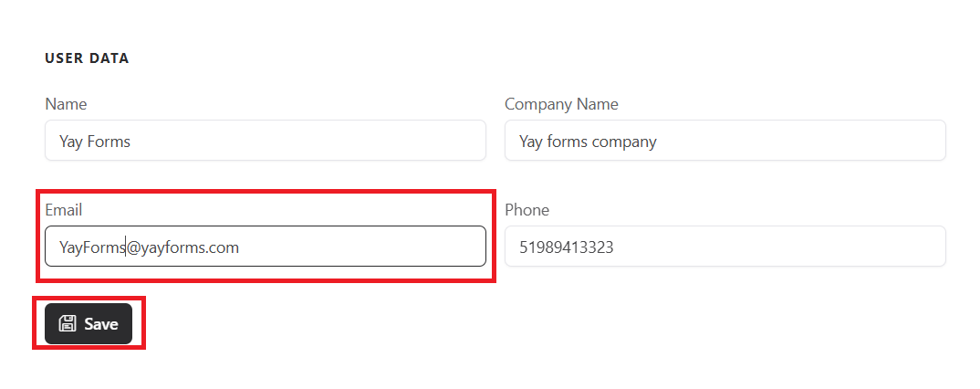Click the phone number 51989413323

coord(566,247)
